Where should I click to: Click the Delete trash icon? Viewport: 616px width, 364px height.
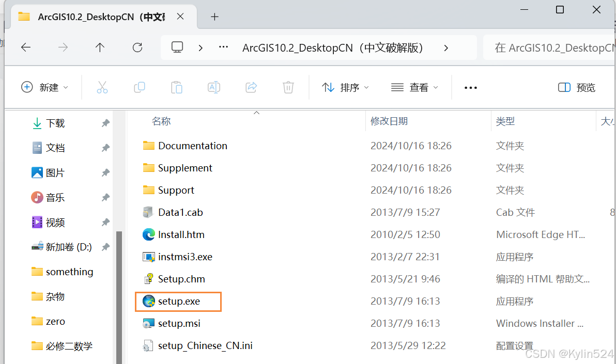point(288,87)
